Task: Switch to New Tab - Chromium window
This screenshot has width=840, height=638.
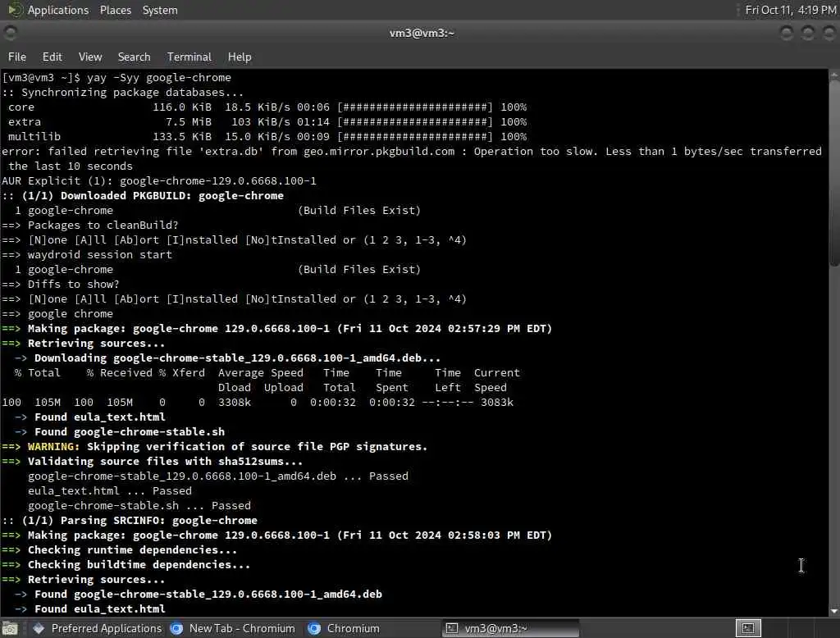Action: pyautogui.click(x=232, y=628)
